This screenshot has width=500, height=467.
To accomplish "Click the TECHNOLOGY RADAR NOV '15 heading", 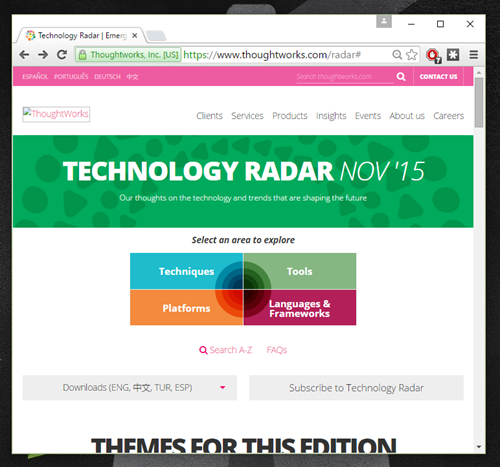I will (x=243, y=171).
